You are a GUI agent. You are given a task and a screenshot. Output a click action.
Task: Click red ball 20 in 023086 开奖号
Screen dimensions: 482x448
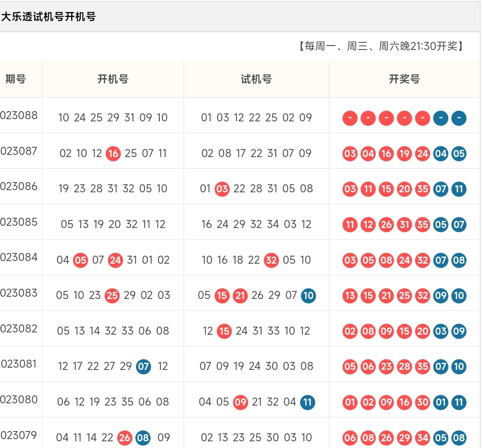[x=404, y=189]
